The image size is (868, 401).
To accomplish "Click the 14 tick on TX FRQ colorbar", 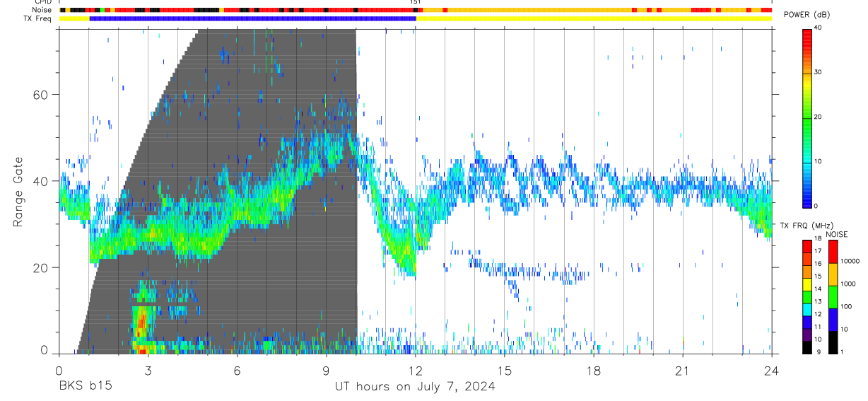I will (818, 289).
